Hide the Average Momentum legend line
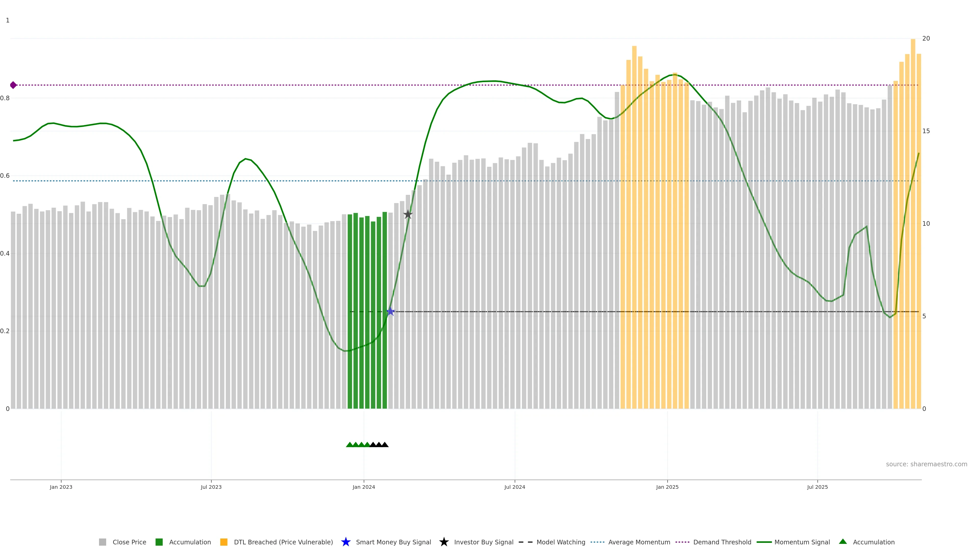Screen dimensions: 980x551 click(x=639, y=542)
